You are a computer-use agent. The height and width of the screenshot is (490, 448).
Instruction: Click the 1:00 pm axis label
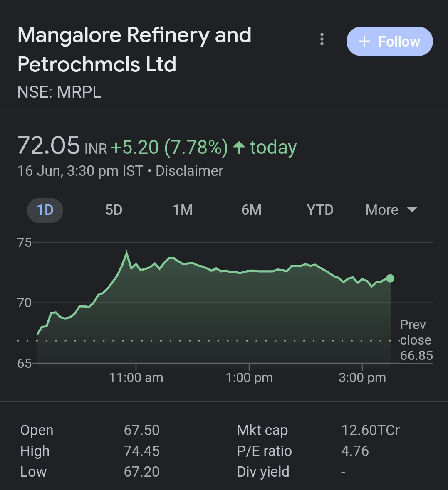249,378
